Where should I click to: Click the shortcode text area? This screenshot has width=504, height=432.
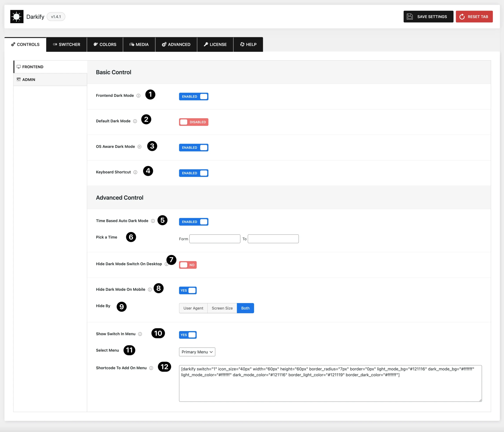330,383
